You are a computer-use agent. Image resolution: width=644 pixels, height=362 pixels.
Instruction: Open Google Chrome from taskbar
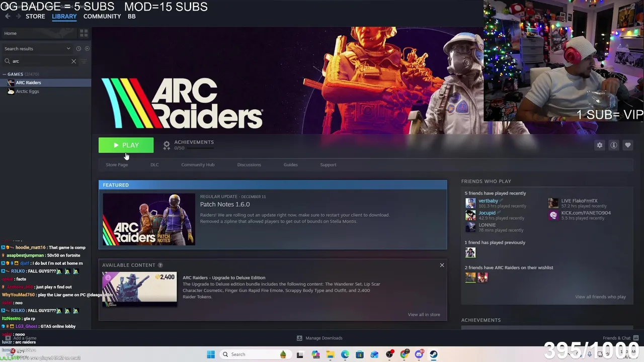[404, 354]
